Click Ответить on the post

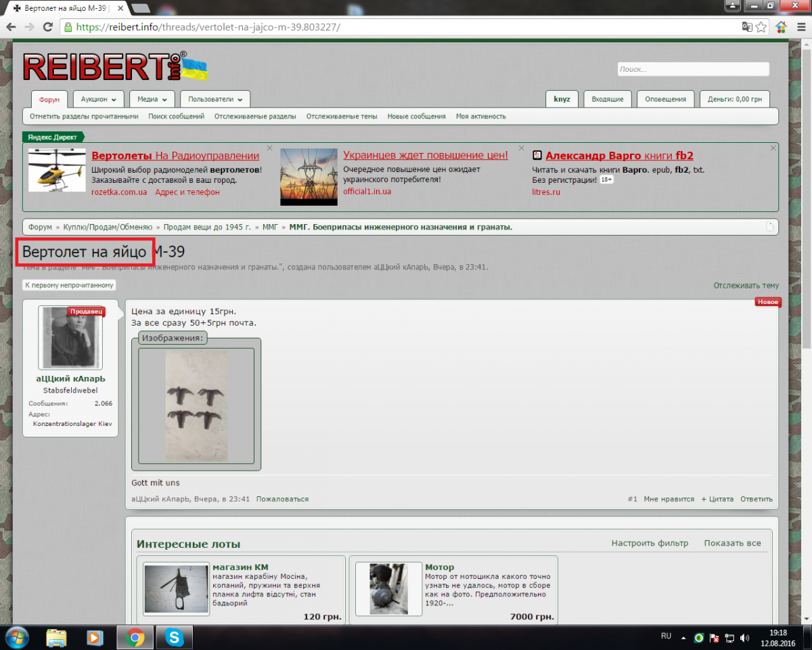[757, 499]
